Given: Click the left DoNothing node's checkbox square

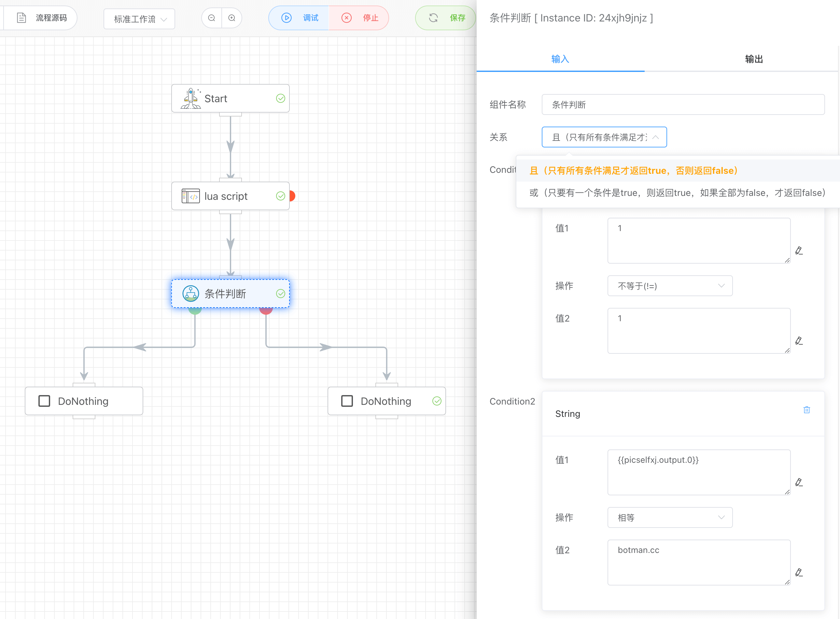Looking at the screenshot, I should pyautogui.click(x=44, y=401).
